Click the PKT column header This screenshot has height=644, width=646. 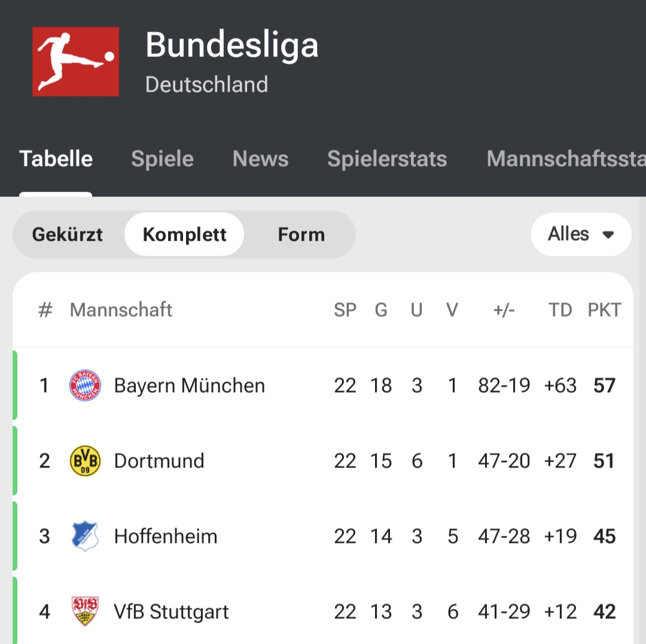click(x=604, y=309)
